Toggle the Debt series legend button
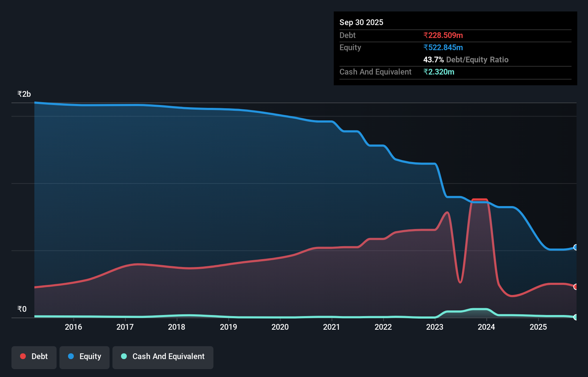This screenshot has width=588, height=377. point(34,357)
